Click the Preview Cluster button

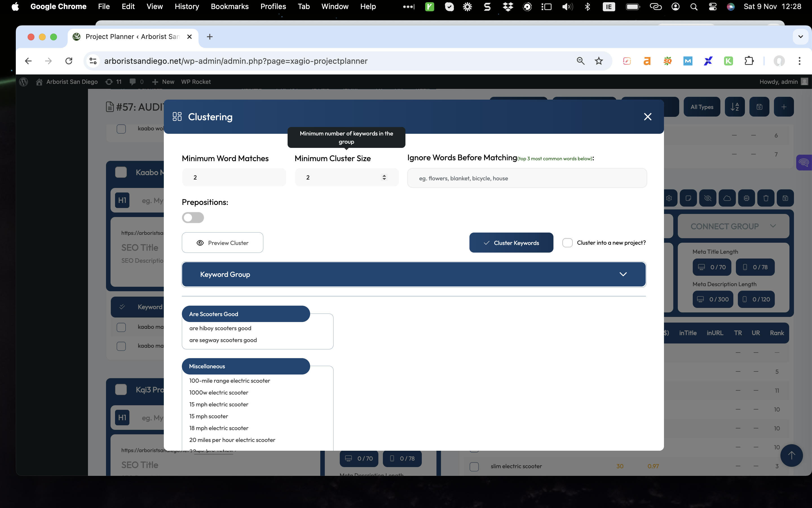click(222, 243)
